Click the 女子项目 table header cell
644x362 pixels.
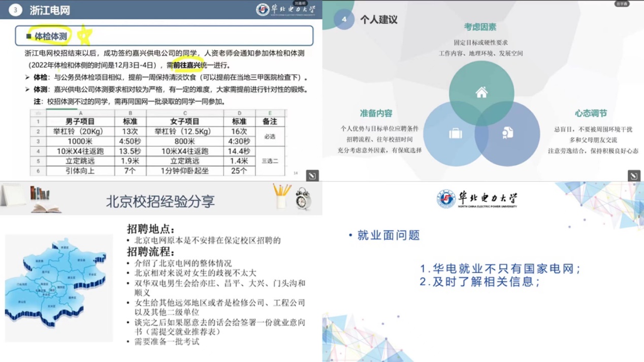click(185, 122)
